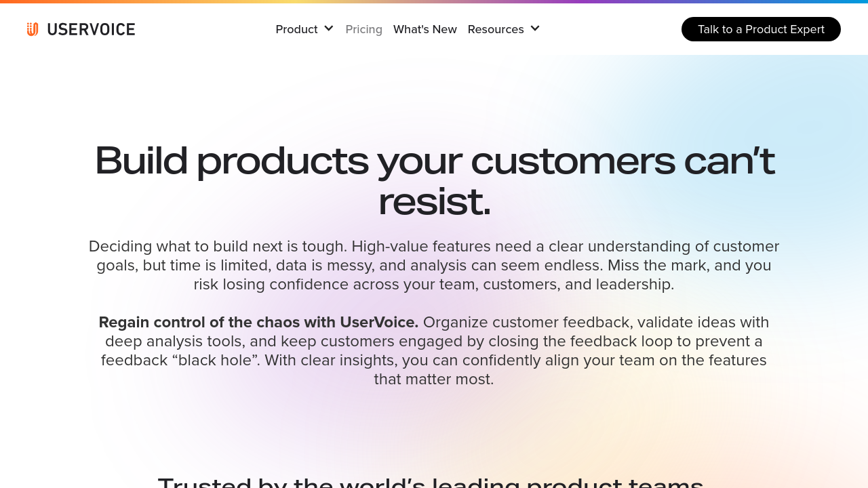Click the headline "Build products your customers can't"

tap(434, 161)
